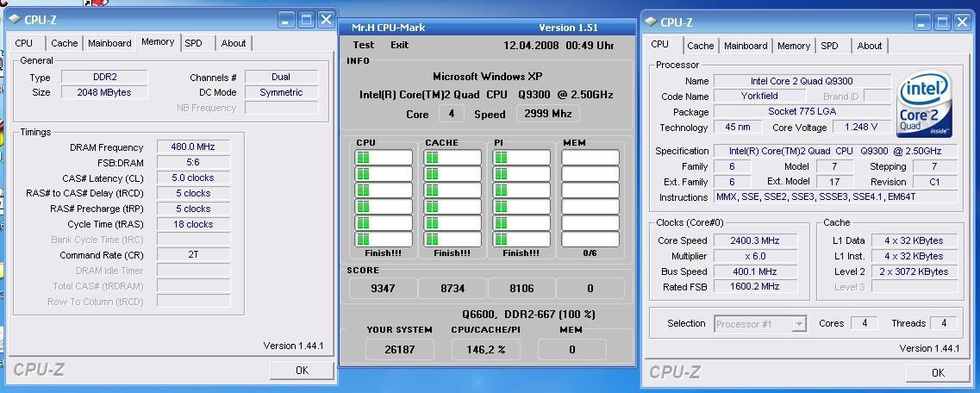Click Core Speed value 2400.3 MHz
The image size is (980, 393).
(x=755, y=240)
